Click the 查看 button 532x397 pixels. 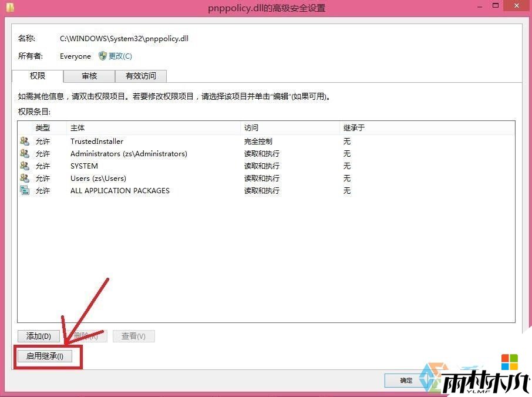pos(133,335)
